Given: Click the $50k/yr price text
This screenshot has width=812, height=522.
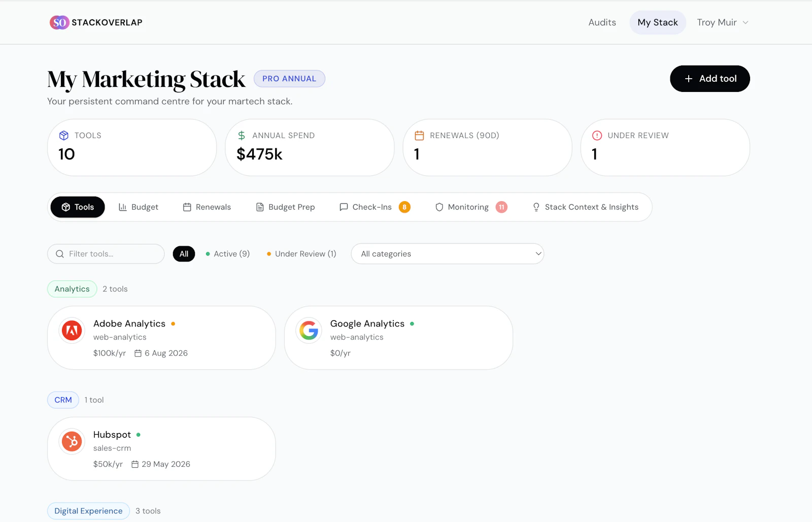Looking at the screenshot, I should (x=108, y=464).
